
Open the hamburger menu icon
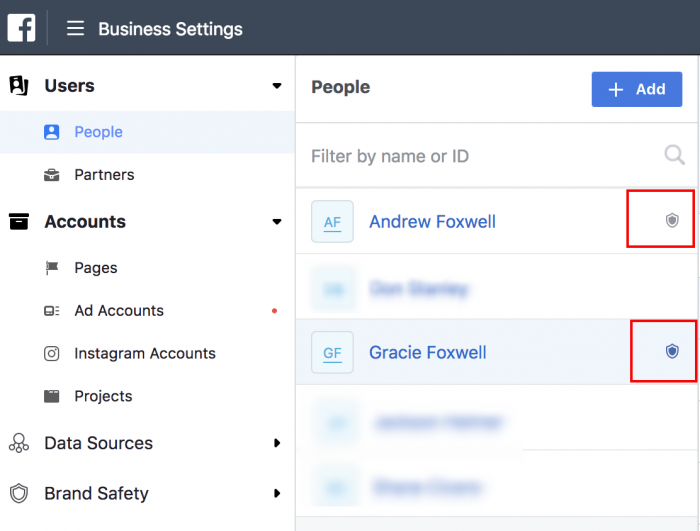pyautogui.click(x=75, y=28)
